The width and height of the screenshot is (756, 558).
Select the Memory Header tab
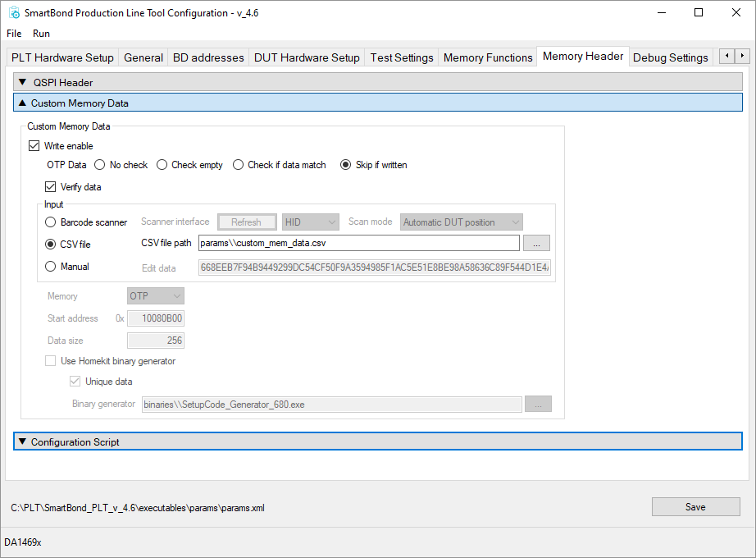583,56
